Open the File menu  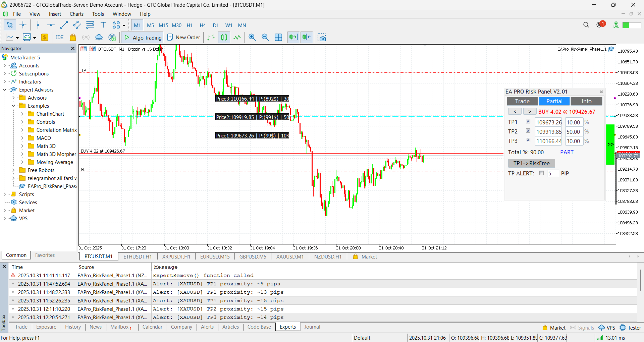tap(17, 14)
